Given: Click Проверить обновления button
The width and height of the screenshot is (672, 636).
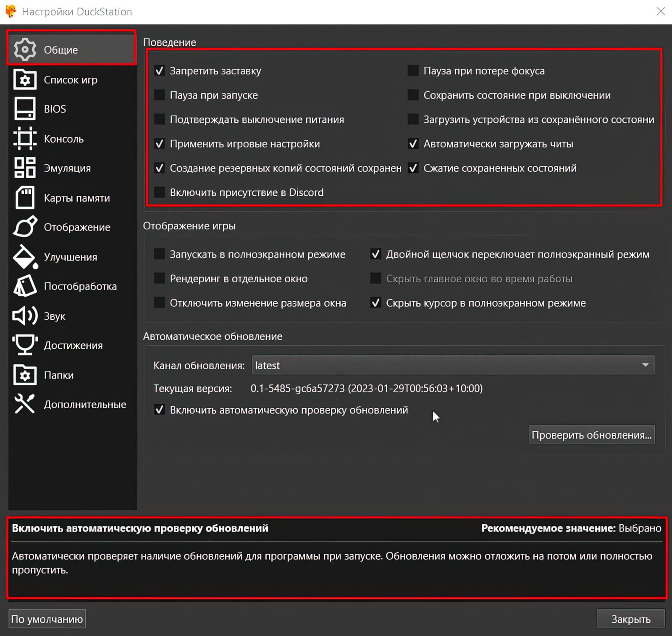Looking at the screenshot, I should pyautogui.click(x=591, y=435).
